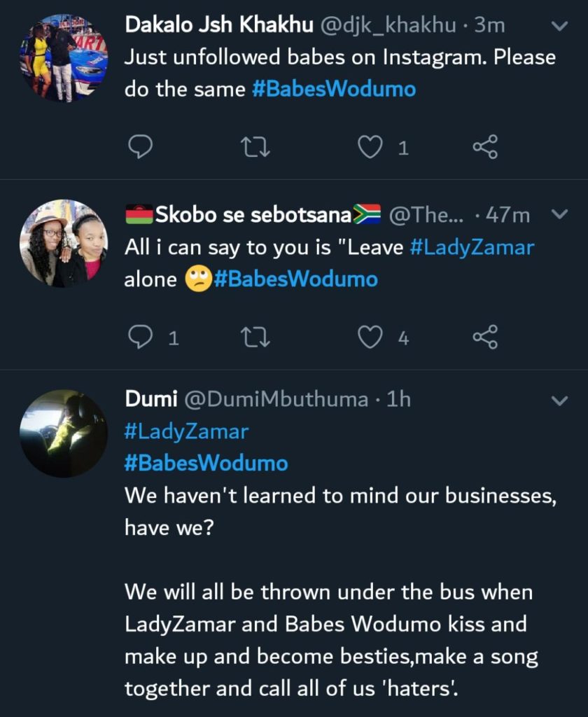Share Dakalo Jsh Khakhu's tweet
The image size is (588, 717).
(x=485, y=147)
